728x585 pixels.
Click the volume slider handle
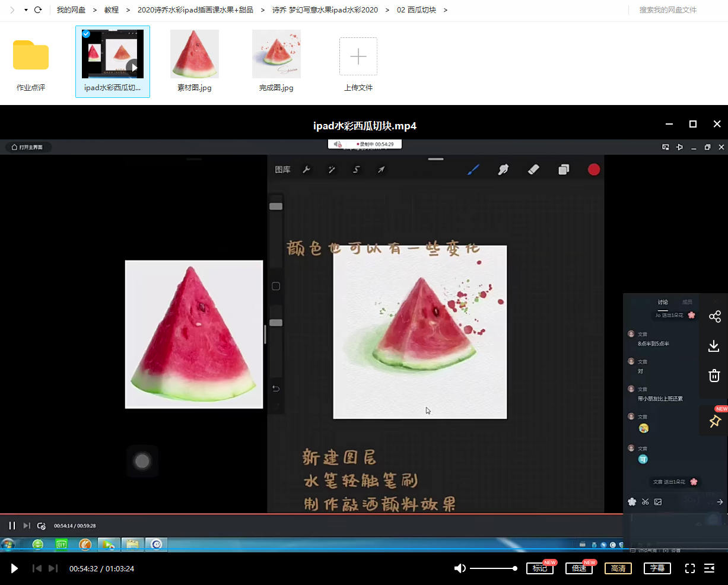pos(514,568)
